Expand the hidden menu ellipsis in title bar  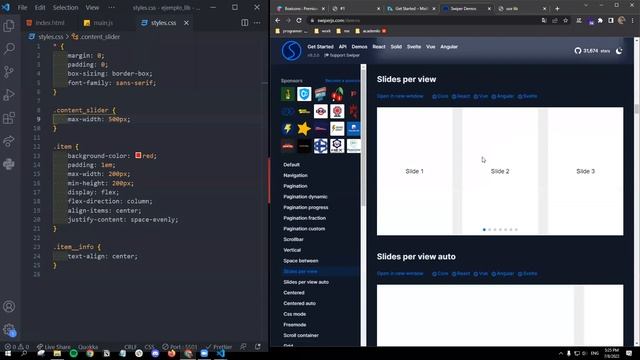click(x=111, y=7)
